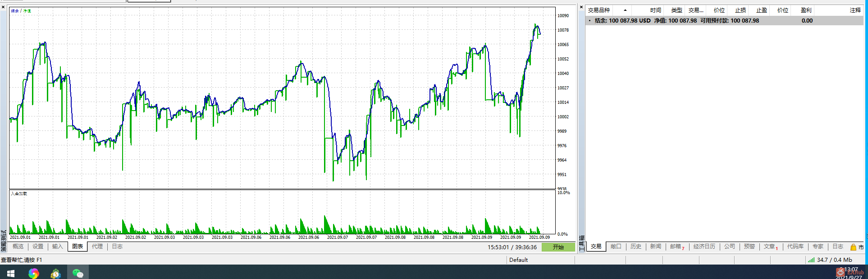Close the toolbox panel
The image size is (868, 279).
point(581,7)
